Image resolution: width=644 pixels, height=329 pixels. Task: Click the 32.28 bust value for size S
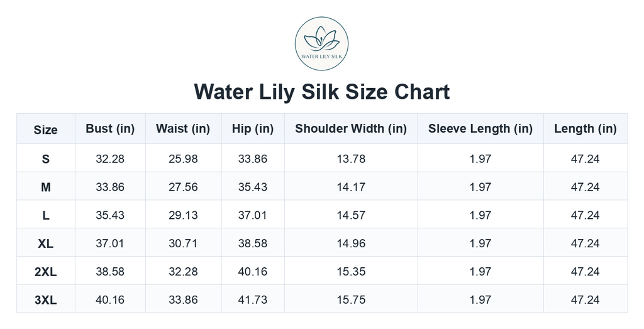110,159
